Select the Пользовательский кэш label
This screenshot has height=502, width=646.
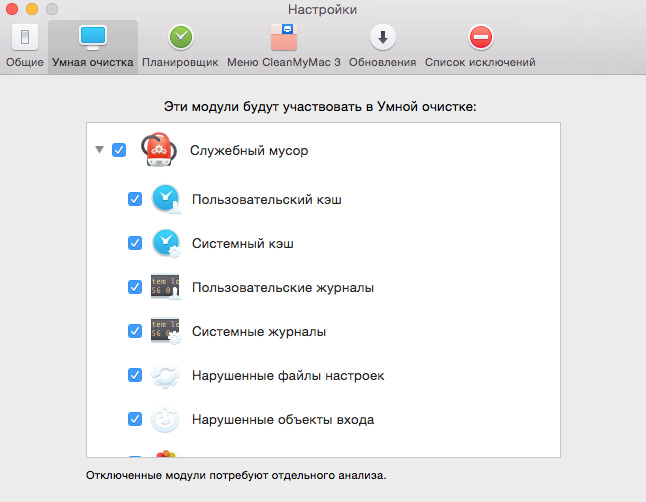click(x=267, y=199)
